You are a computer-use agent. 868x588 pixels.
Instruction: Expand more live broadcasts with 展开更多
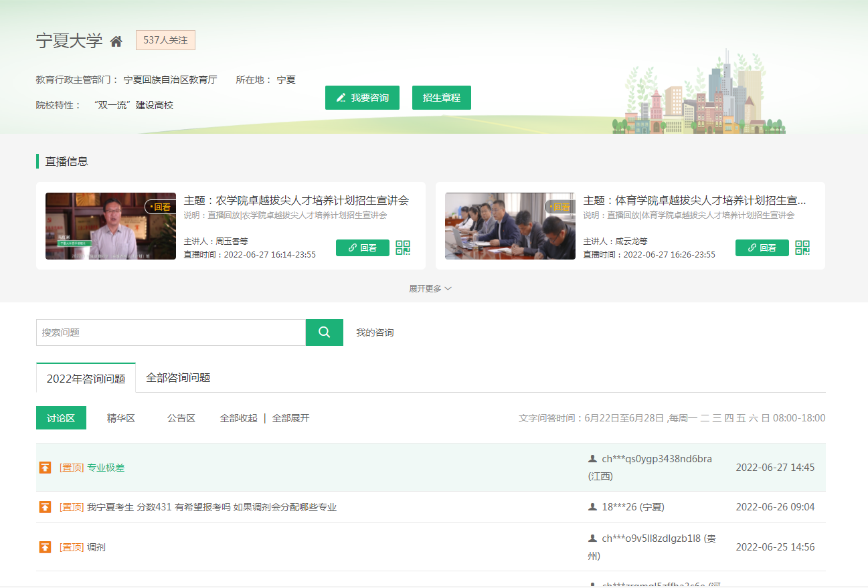point(430,289)
